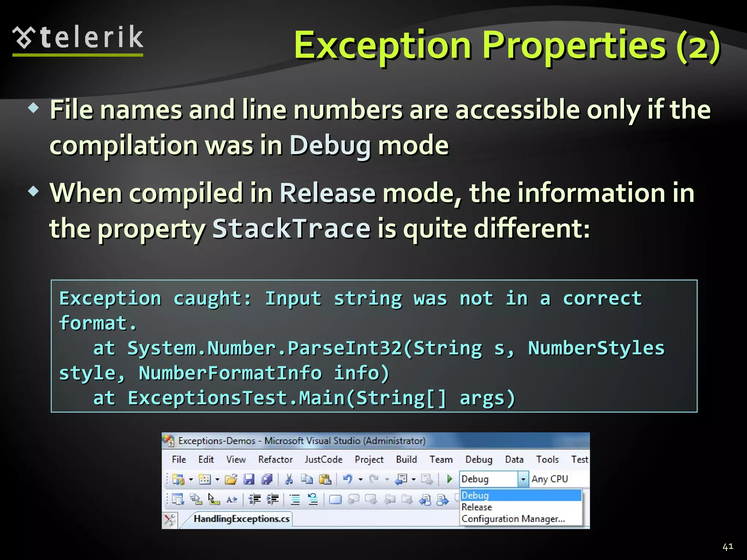Click the Cut scissors icon
This screenshot has height=560, width=747.
coord(289,479)
